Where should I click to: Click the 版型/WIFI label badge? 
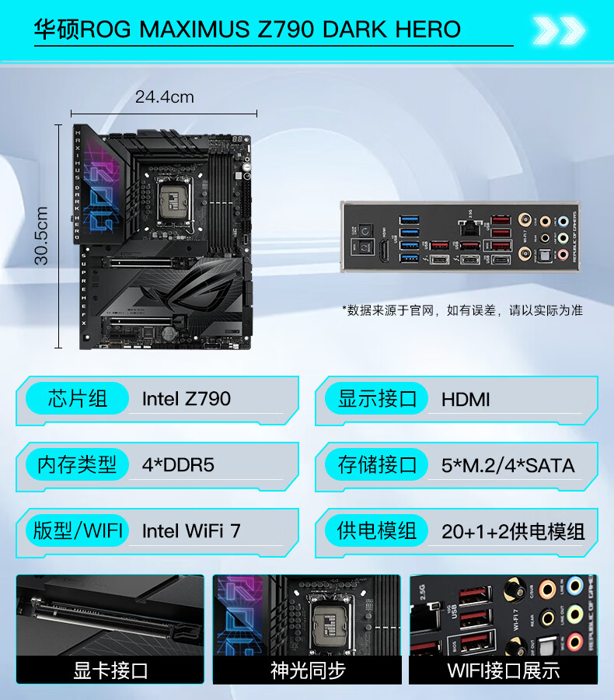tap(77, 530)
